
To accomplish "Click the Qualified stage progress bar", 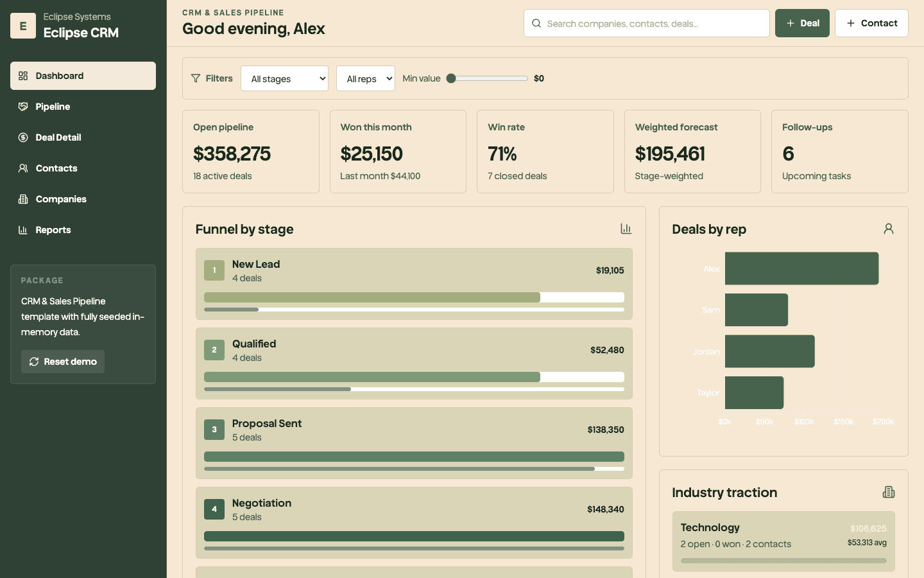I will 414,377.
